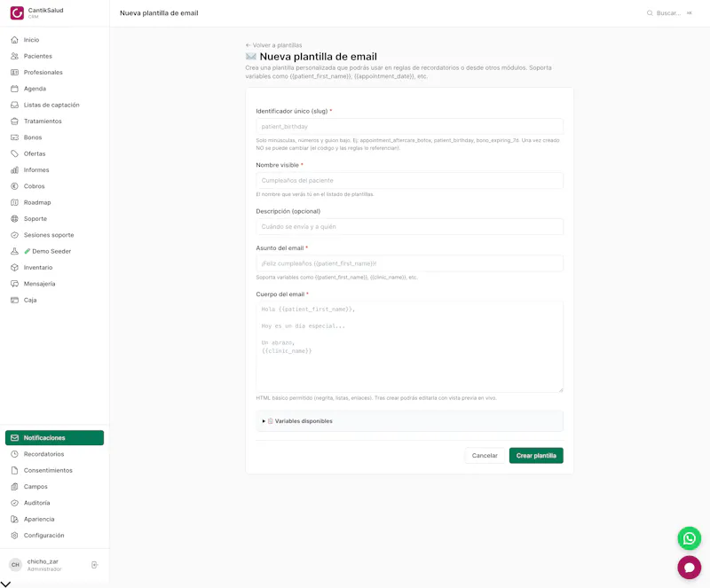The image size is (710, 588).
Task: Click the Recordatorios clock icon
Action: point(14,454)
